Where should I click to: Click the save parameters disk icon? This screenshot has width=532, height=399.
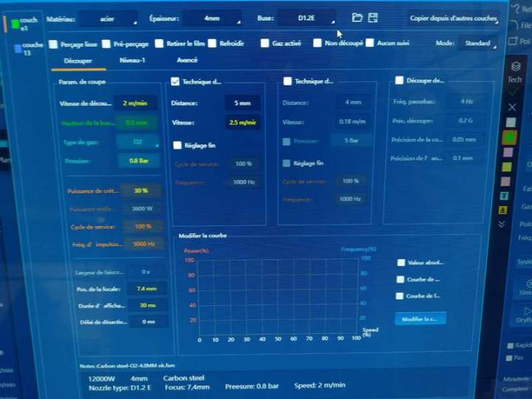(x=373, y=18)
